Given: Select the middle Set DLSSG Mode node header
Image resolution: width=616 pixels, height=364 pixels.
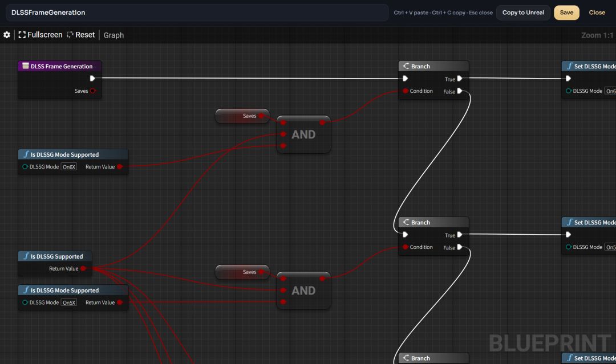Looking at the screenshot, I should point(589,222).
